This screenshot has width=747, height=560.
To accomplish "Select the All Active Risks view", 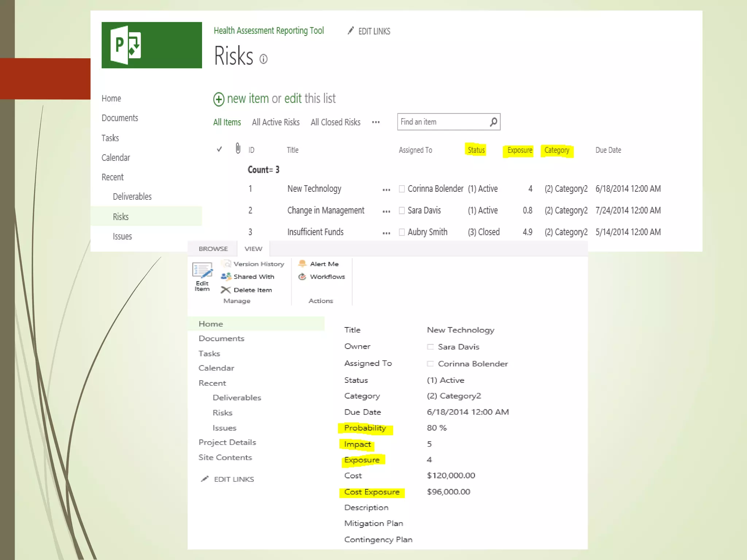I will coord(275,122).
